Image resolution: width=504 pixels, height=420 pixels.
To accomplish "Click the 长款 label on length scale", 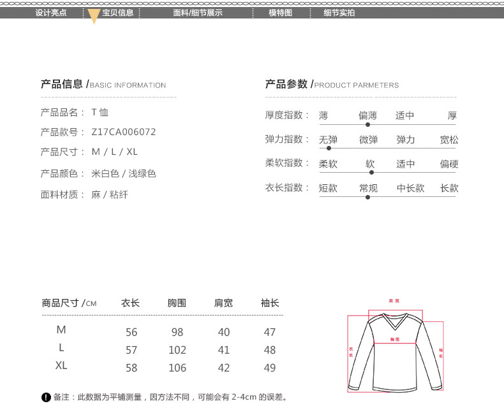I will [x=449, y=188].
